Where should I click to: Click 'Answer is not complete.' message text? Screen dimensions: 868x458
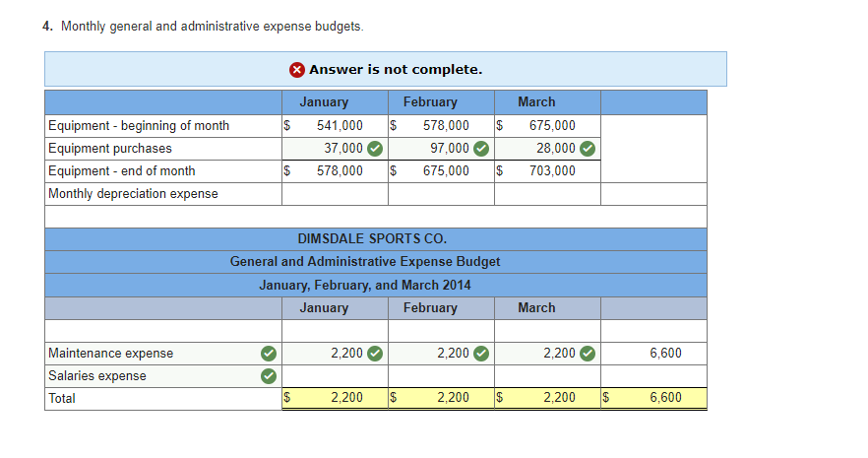click(x=396, y=70)
